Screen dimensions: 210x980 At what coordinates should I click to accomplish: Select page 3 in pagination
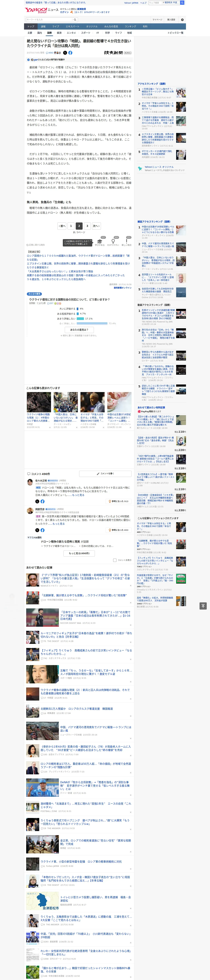[87, 226]
